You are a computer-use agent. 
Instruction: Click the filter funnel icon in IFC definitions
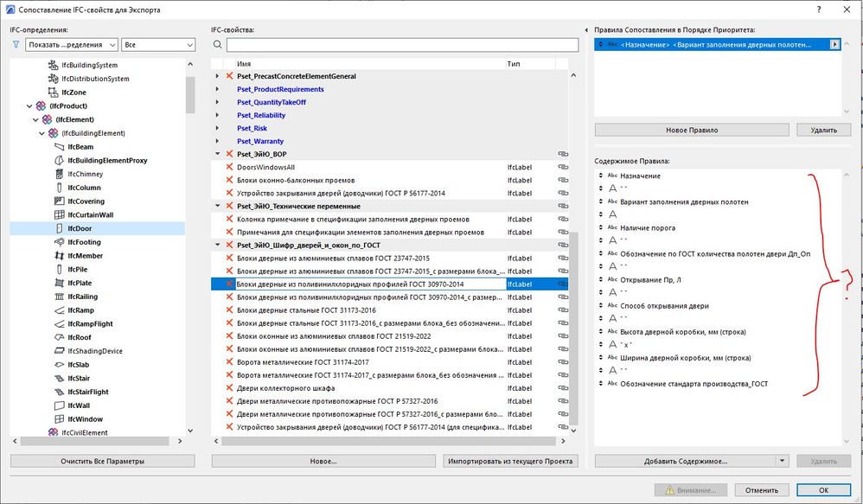click(16, 45)
